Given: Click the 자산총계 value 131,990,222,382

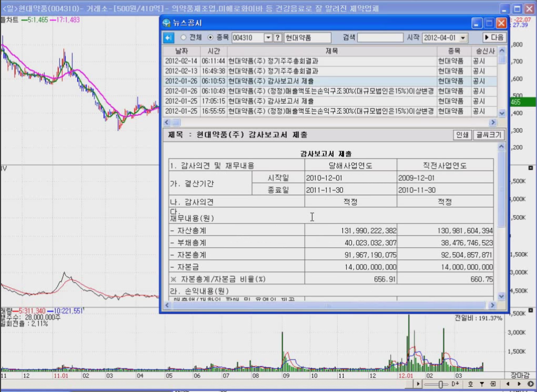Looking at the screenshot, I should point(369,231).
